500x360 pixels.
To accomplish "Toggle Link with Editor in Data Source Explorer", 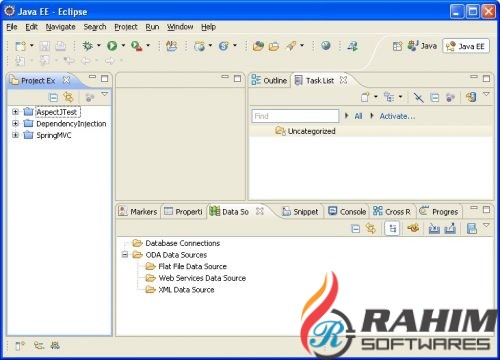I will (x=371, y=229).
